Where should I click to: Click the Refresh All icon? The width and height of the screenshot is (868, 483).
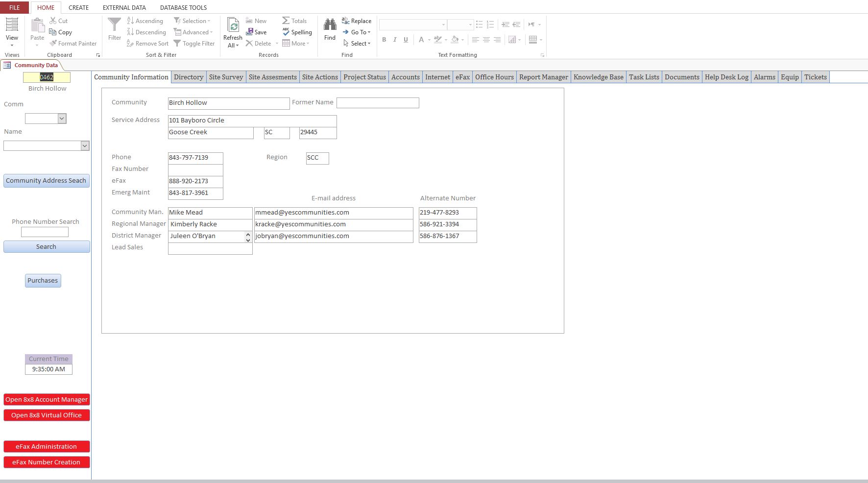pos(233,25)
